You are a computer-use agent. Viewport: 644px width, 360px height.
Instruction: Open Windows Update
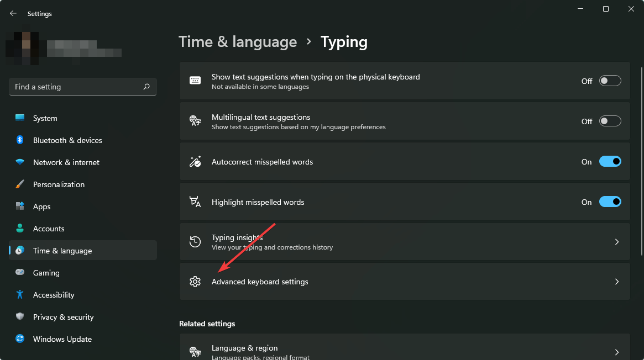point(82,339)
